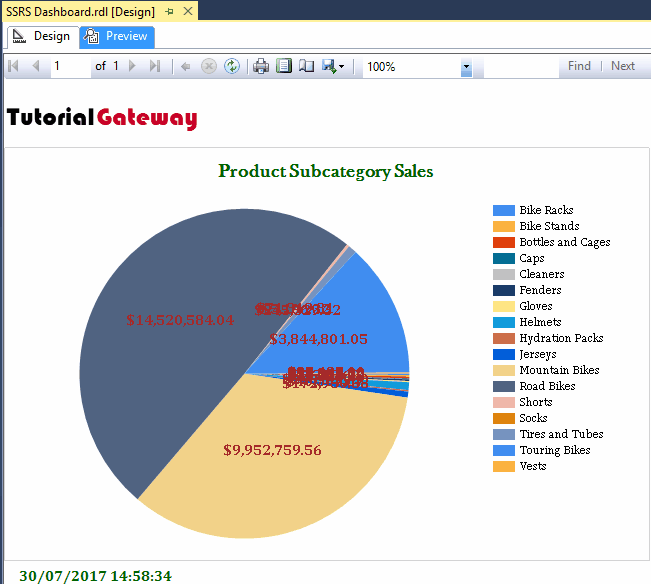
Task: Click the find text input box
Action: (521, 67)
